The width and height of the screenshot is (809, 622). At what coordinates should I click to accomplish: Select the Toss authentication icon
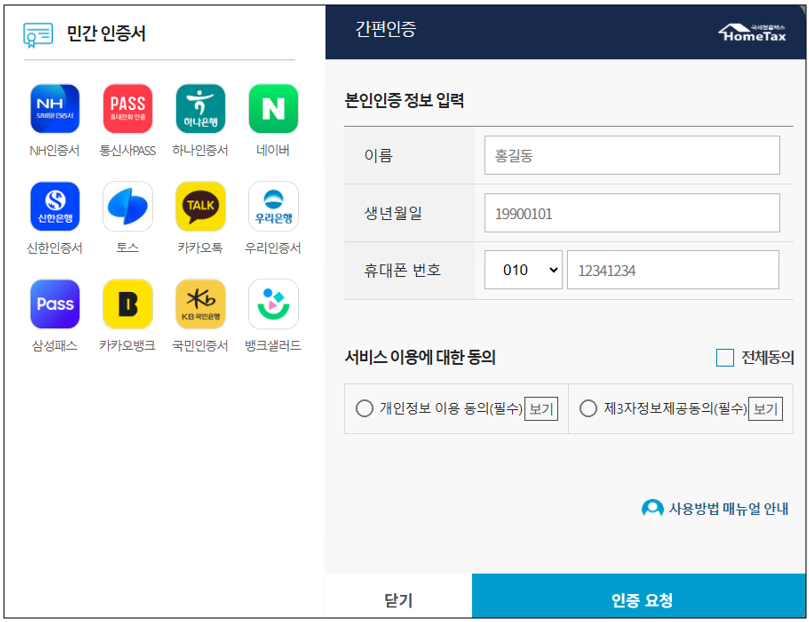pos(127,207)
